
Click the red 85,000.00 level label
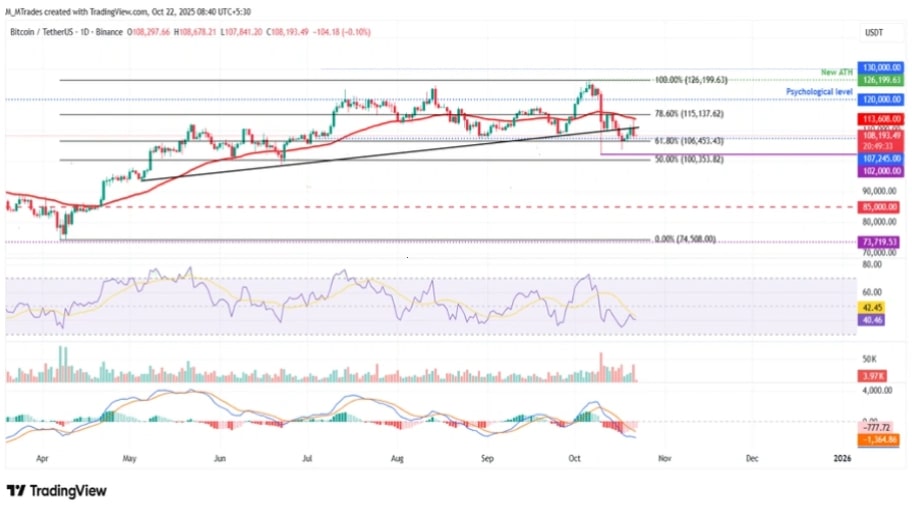[x=878, y=207]
